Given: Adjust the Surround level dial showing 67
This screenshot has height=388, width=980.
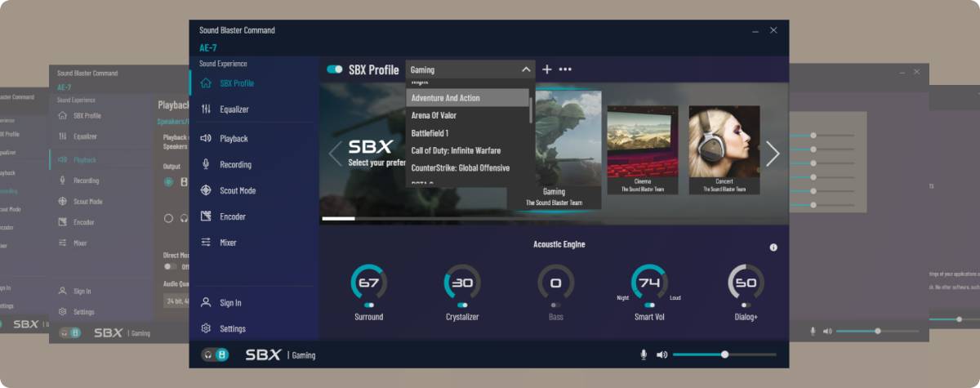Looking at the screenshot, I should tap(369, 283).
